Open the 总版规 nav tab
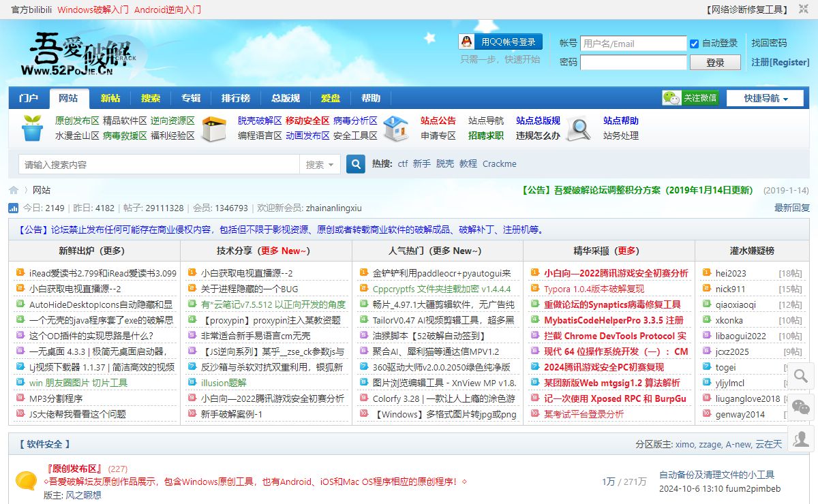 pos(285,98)
